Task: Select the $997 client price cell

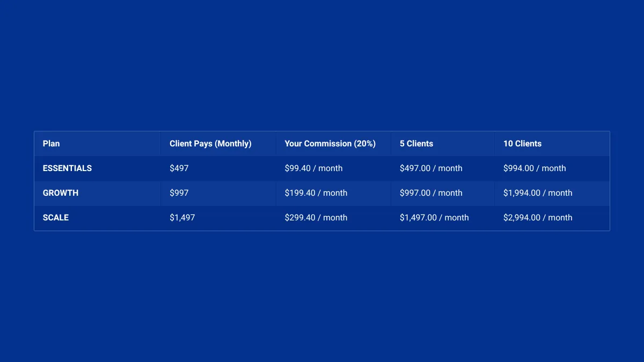Action: tap(218, 193)
